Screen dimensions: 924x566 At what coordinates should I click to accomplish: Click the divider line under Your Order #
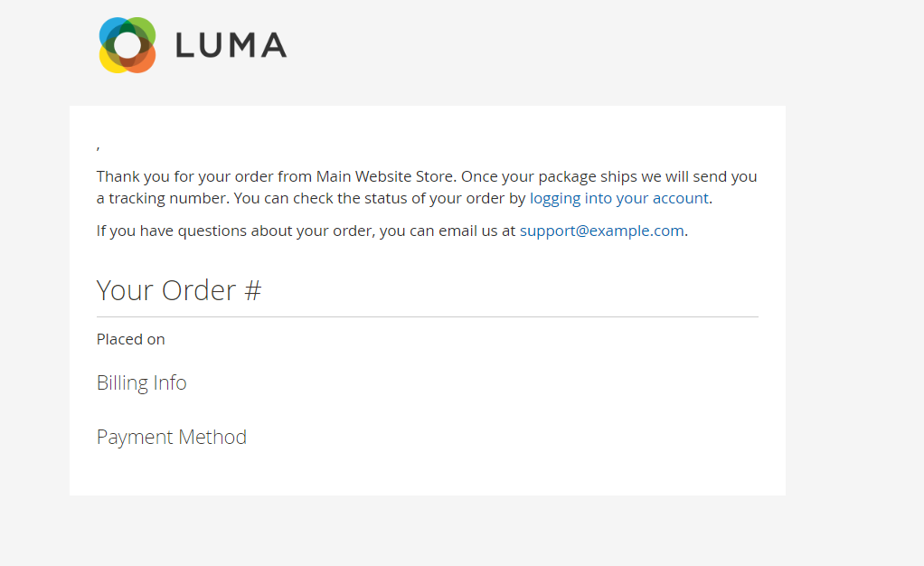(x=428, y=316)
